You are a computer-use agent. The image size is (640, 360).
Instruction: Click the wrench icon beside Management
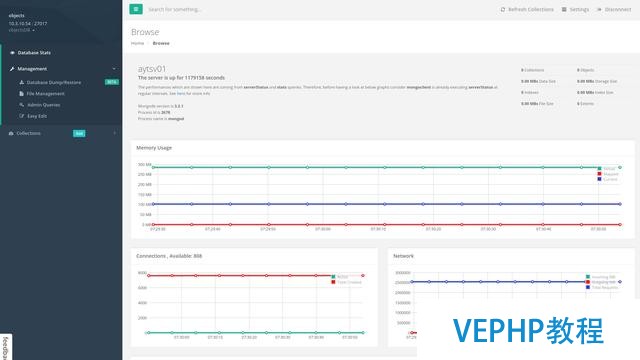click(x=12, y=69)
